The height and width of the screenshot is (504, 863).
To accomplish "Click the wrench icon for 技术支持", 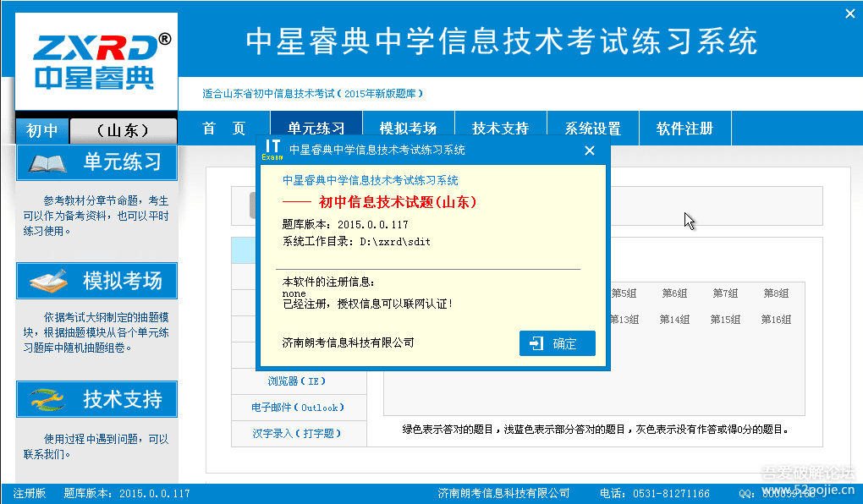I will [47, 399].
